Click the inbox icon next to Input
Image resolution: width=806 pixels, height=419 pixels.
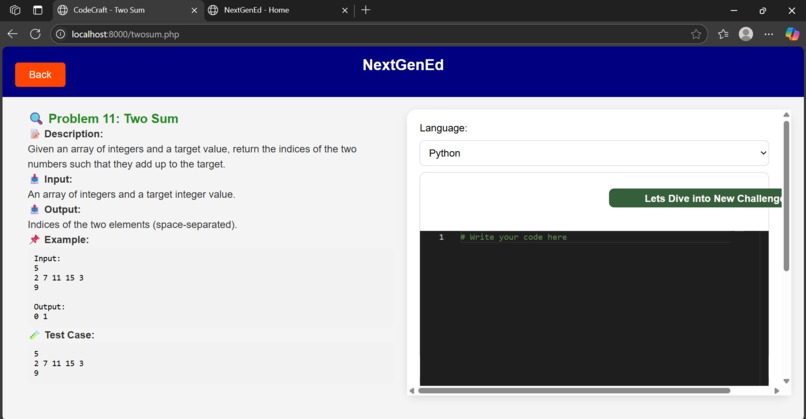(34, 179)
